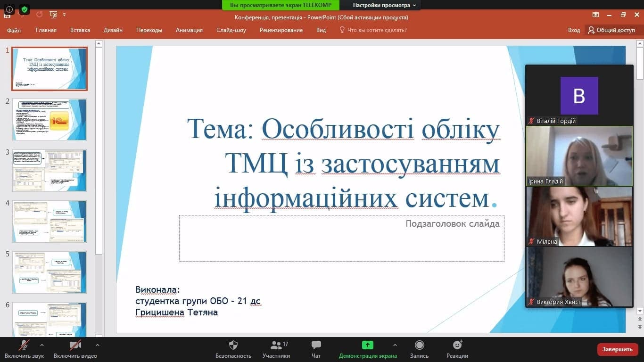Open the Настройки просмотра dropdown
Image resolution: width=644 pixels, height=362 pixels.
pyautogui.click(x=385, y=5)
